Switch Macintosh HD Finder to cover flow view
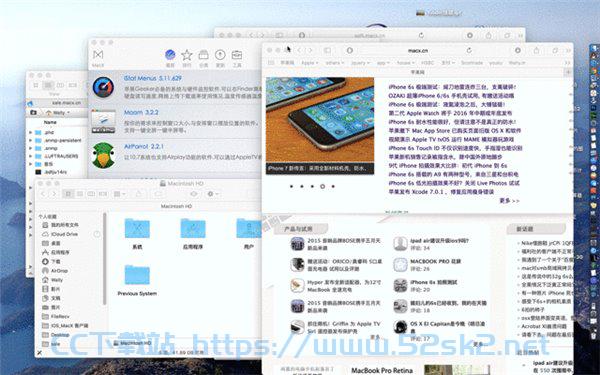The height and width of the screenshot is (375, 600). (x=103, y=194)
